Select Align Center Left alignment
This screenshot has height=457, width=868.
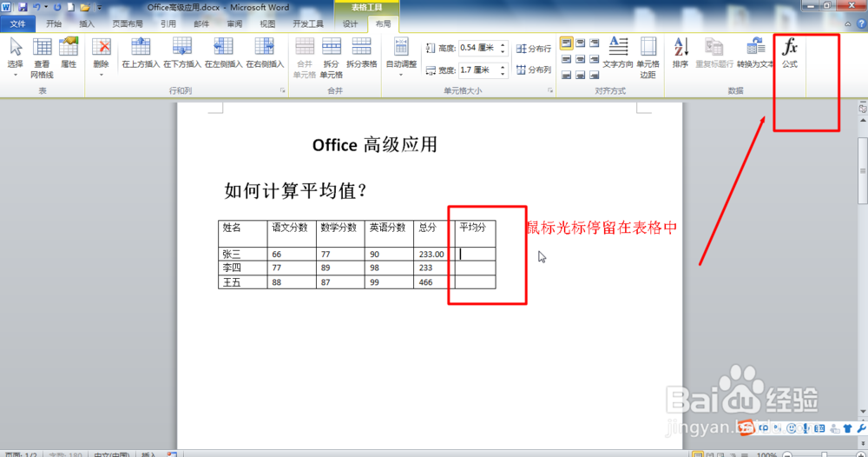pos(566,59)
